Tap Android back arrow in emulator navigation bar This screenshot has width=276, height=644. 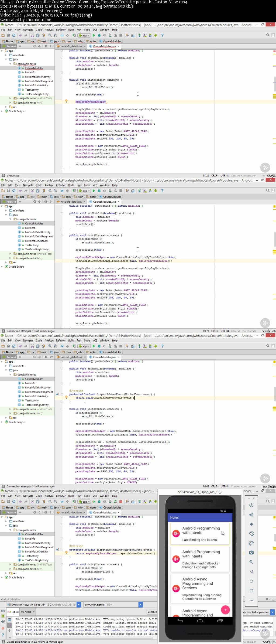coord(180,621)
